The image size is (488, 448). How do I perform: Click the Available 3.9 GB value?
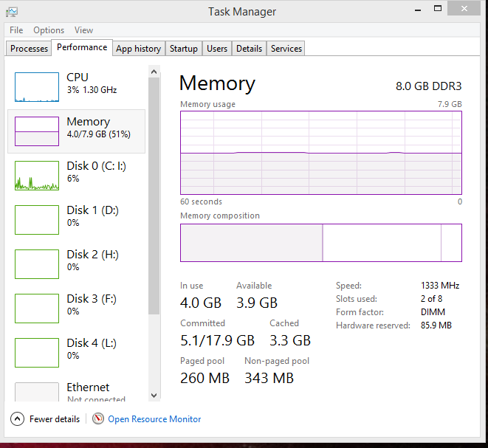(257, 303)
